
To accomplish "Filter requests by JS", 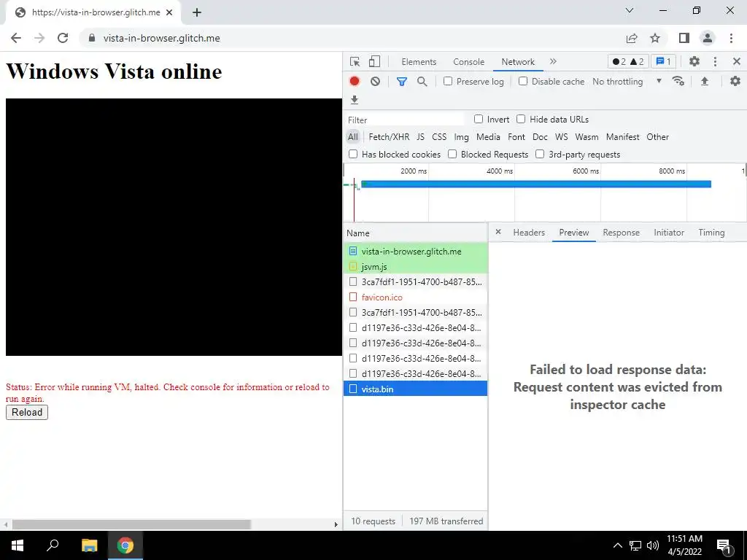I will [420, 137].
